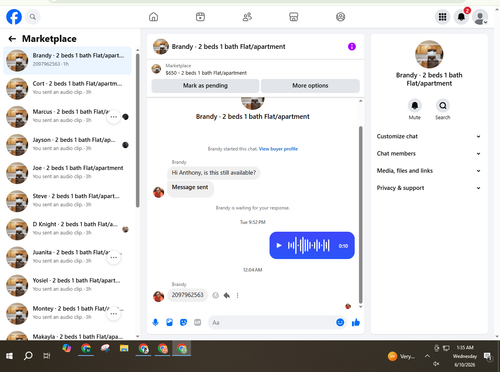Screen dimensions: 500x372
Task: Open the Brandy conversation in the list
Action: click(67, 60)
